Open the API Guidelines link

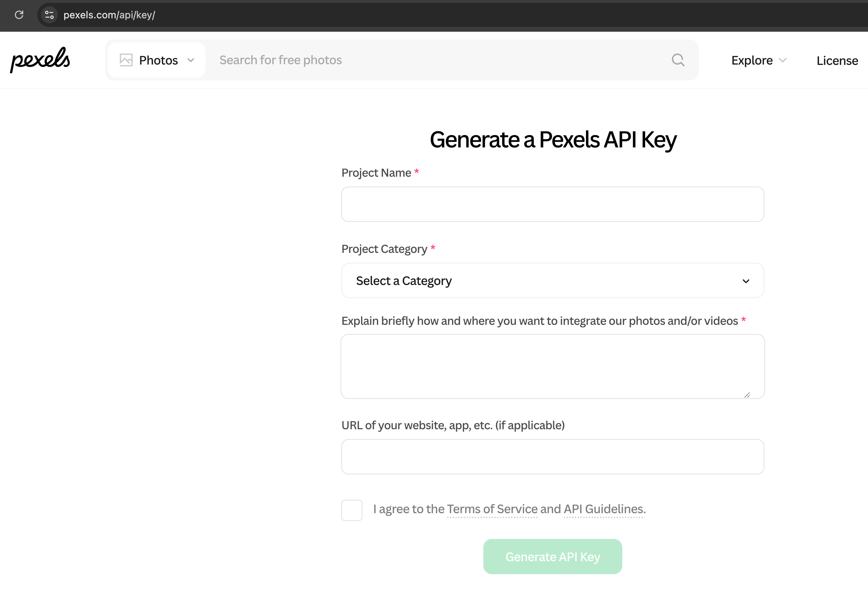click(x=603, y=509)
